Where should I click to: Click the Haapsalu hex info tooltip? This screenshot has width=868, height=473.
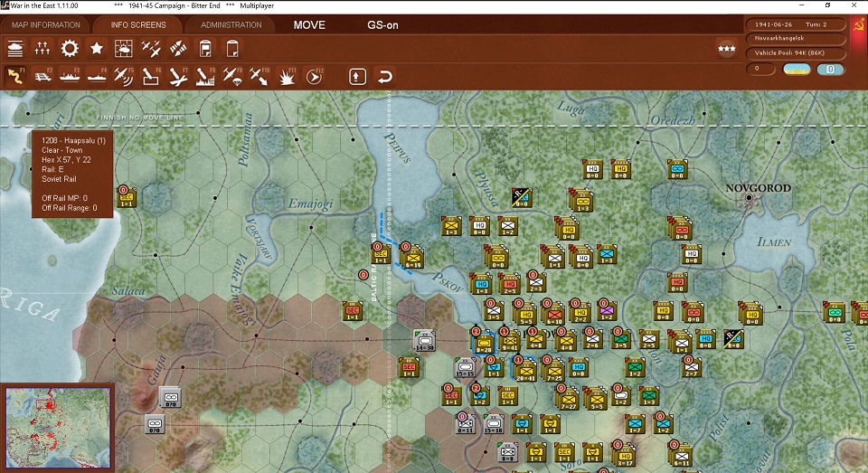click(72, 175)
